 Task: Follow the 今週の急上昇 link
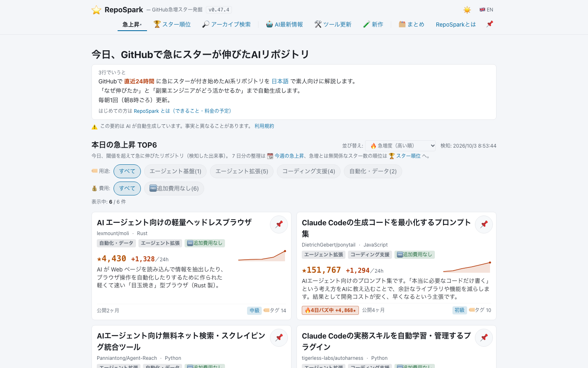(289, 156)
